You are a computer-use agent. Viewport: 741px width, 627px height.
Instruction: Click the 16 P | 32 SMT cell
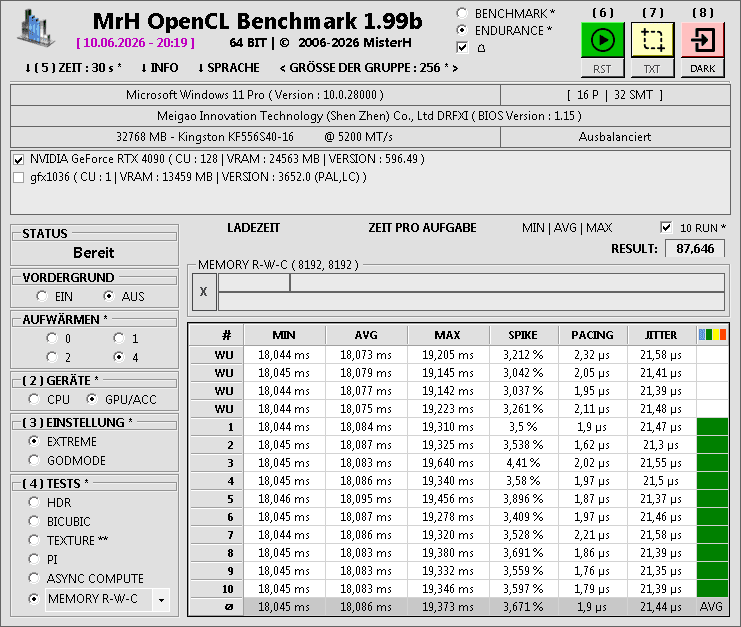[615, 95]
